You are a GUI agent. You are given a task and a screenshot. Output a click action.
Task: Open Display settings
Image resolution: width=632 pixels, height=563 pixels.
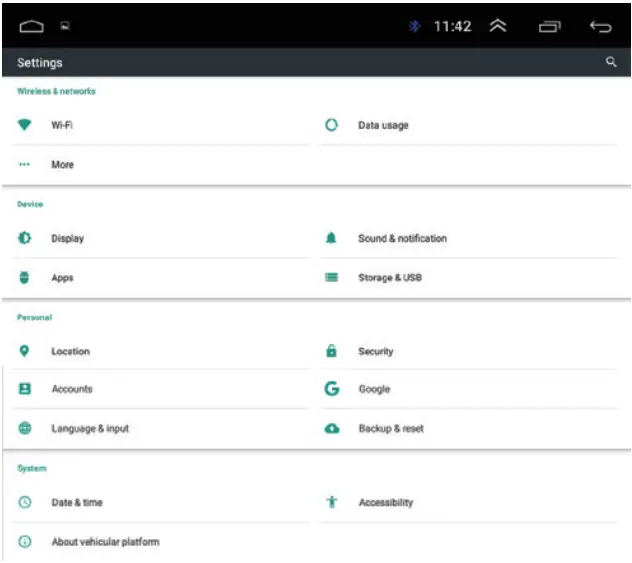161,238
